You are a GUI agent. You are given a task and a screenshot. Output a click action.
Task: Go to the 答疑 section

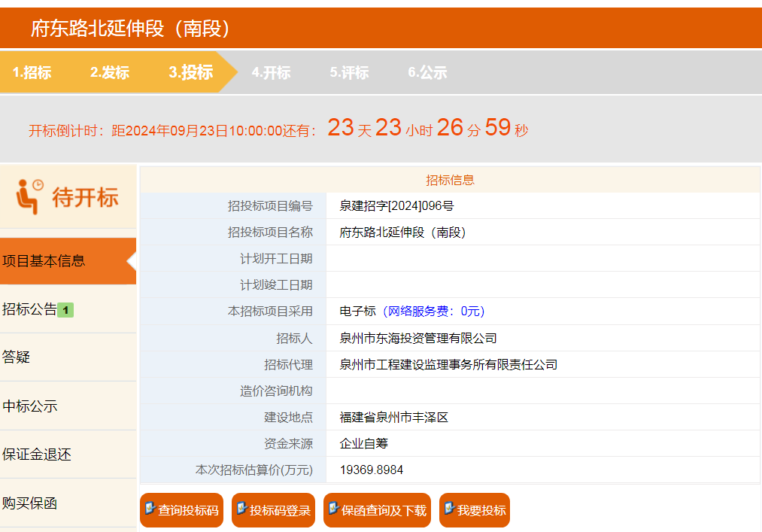click(x=17, y=357)
